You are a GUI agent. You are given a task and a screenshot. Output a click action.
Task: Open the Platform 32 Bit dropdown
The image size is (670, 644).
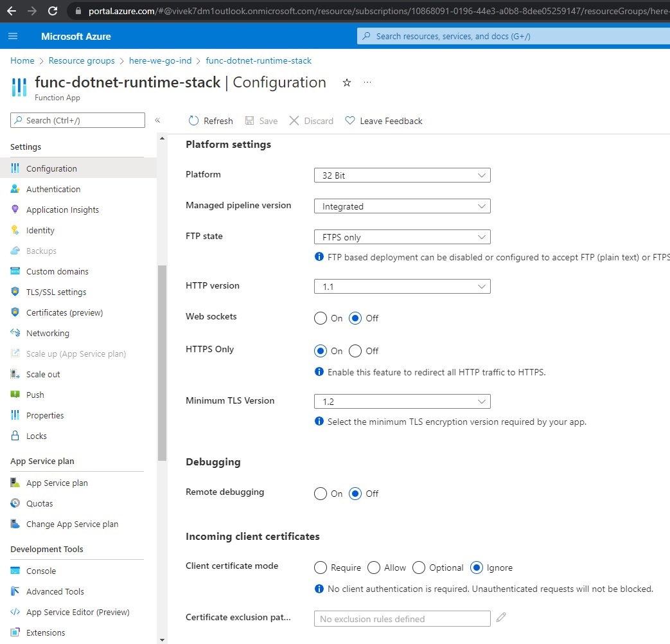click(402, 175)
